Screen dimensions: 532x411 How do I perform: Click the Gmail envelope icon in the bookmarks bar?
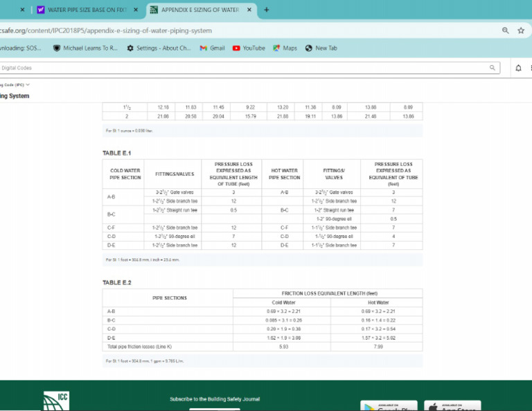(x=203, y=48)
